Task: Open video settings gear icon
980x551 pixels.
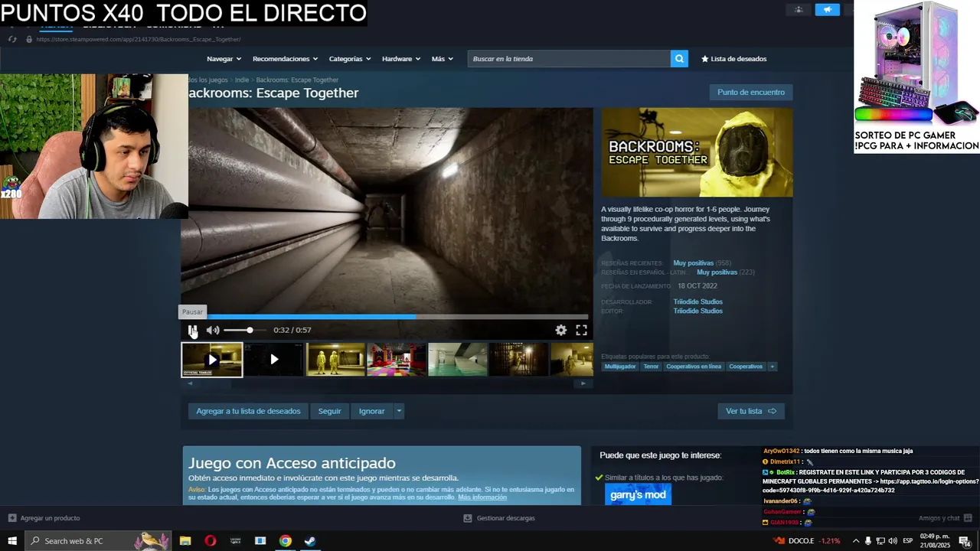Action: coord(561,330)
